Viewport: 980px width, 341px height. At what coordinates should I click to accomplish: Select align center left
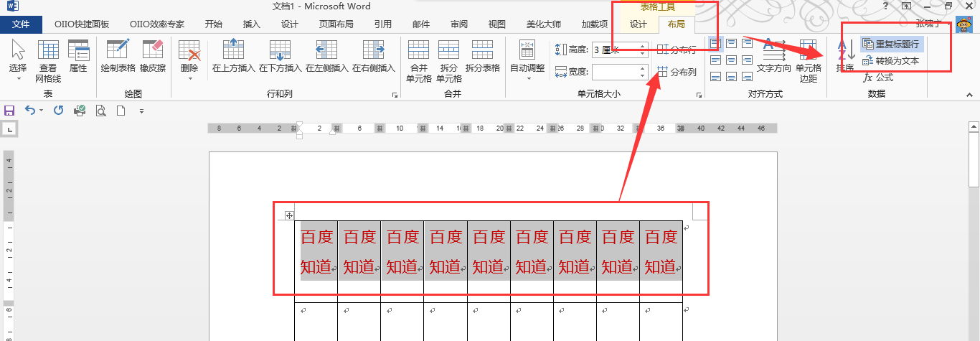[x=715, y=60]
